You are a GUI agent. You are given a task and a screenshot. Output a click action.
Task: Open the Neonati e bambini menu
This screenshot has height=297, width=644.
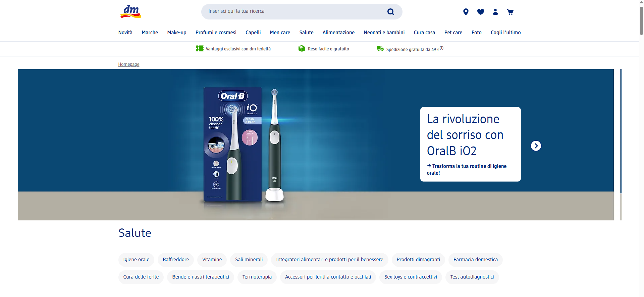click(384, 33)
